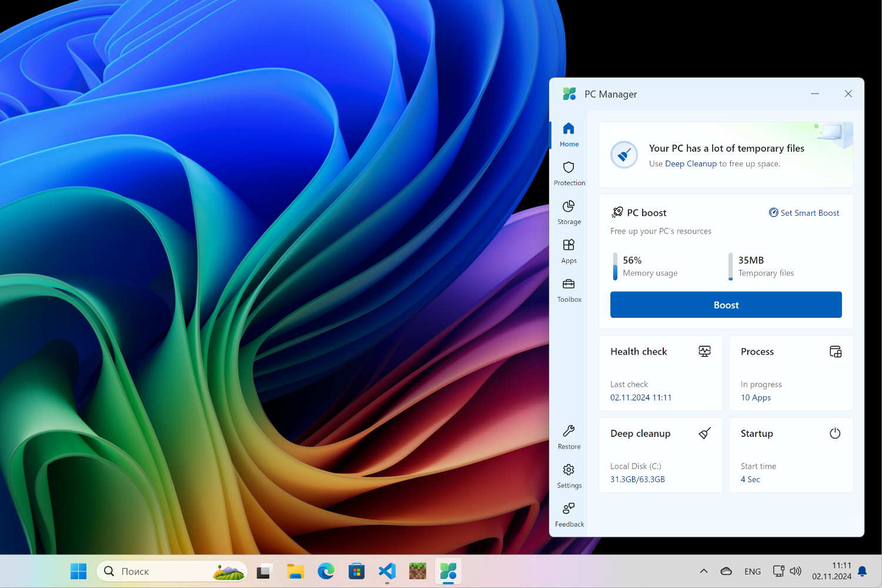Click the Process windows icon
The height and width of the screenshot is (588, 882).
pyautogui.click(x=836, y=351)
